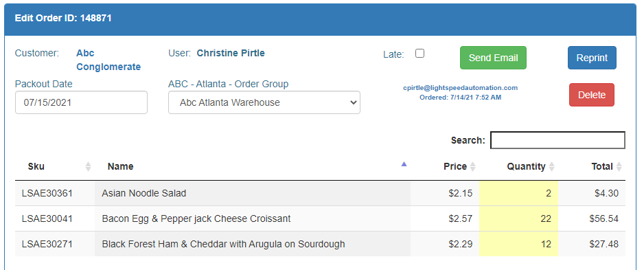The width and height of the screenshot is (644, 270).
Task: Sort the table by the Quantity column
Action: [519, 166]
